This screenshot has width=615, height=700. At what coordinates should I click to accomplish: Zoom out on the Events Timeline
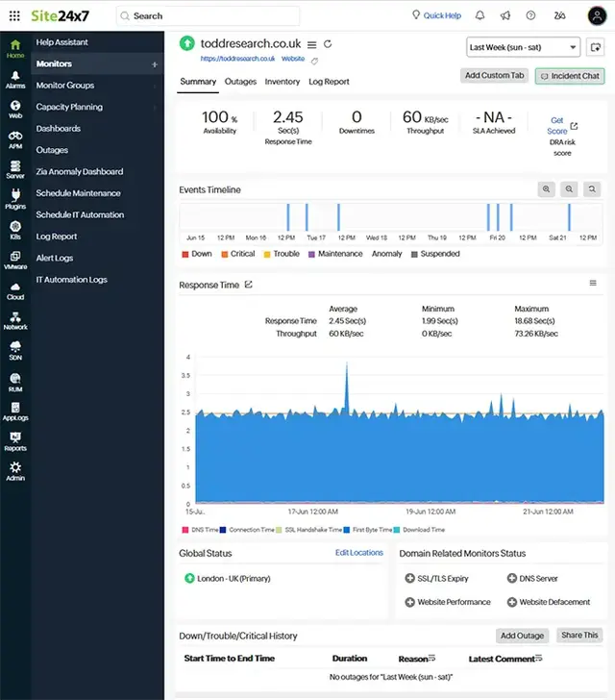569,189
